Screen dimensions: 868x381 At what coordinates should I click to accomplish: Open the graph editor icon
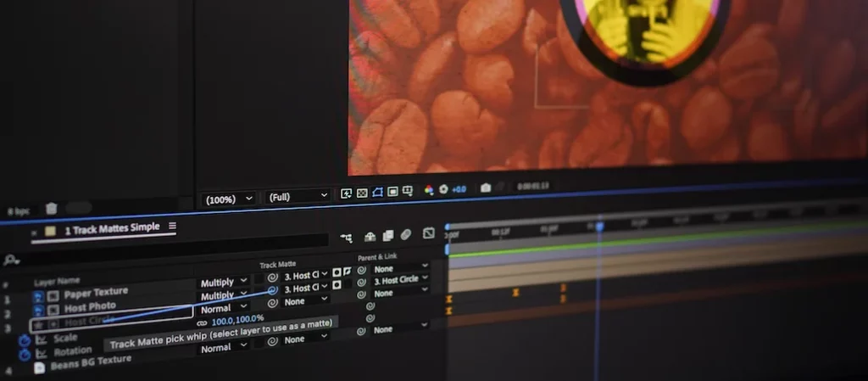tap(428, 233)
